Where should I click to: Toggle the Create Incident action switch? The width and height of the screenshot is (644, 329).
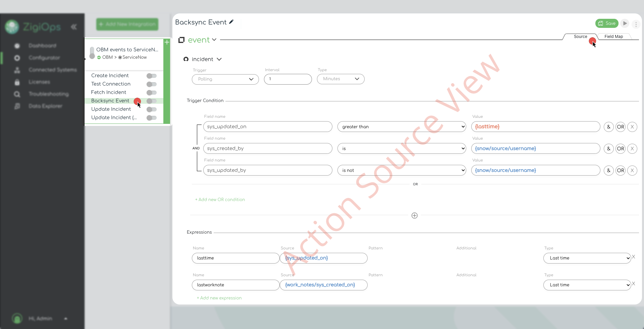152,76
